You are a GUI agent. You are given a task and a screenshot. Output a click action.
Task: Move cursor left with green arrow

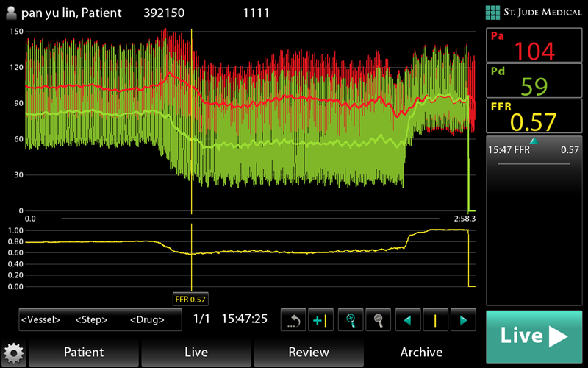pyautogui.click(x=407, y=320)
